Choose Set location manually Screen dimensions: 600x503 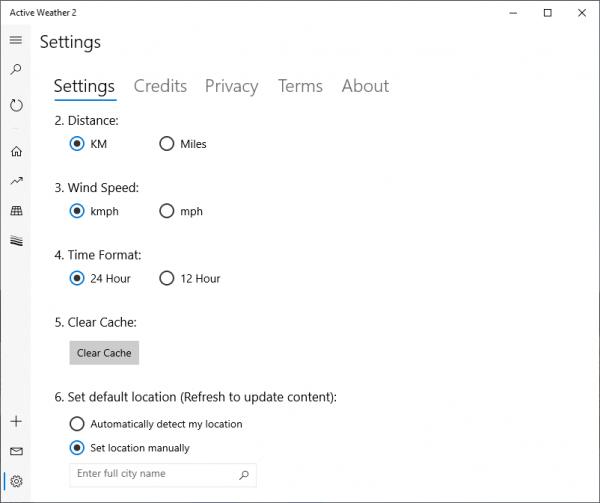pyautogui.click(x=129, y=448)
